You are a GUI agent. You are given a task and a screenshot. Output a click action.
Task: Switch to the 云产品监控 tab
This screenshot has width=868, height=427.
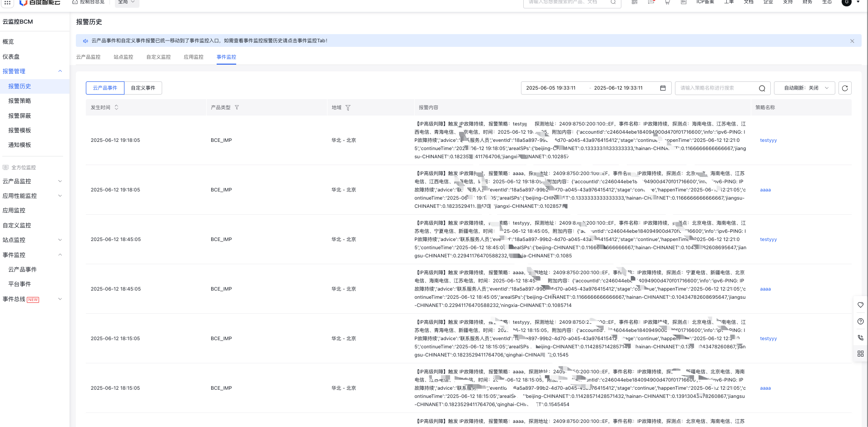pos(88,57)
